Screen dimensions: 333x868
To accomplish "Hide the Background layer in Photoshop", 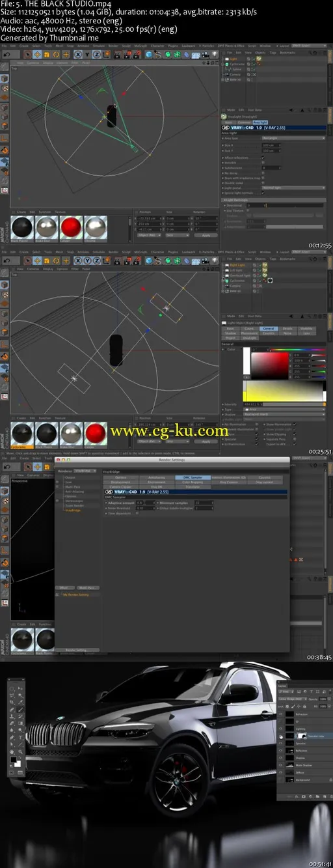I will pos(280,779).
